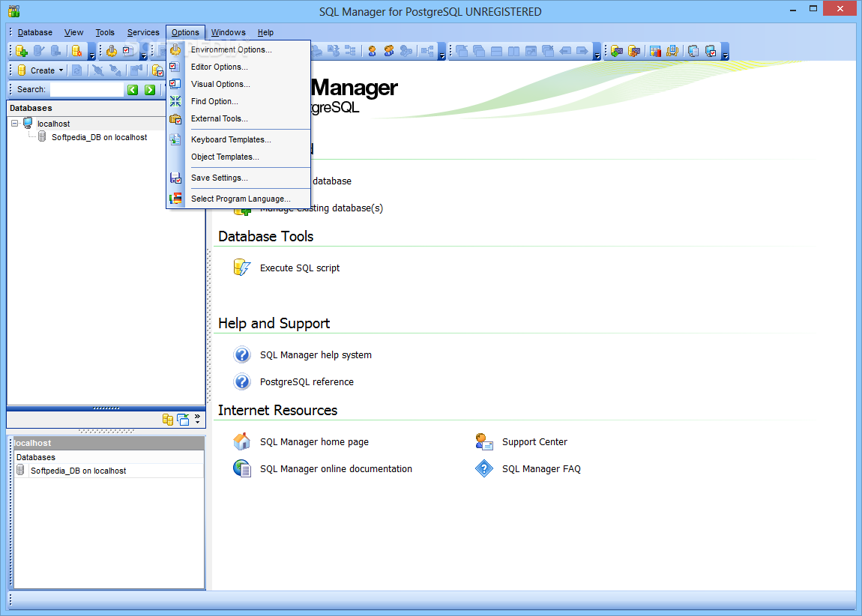
Task: Click the Select Program Language flags icon
Action: click(x=175, y=199)
